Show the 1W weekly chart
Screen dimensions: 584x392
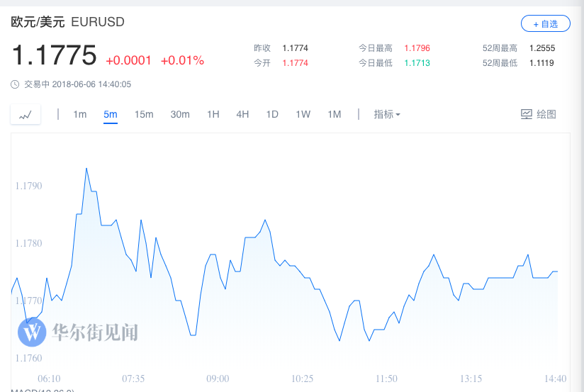coord(303,114)
